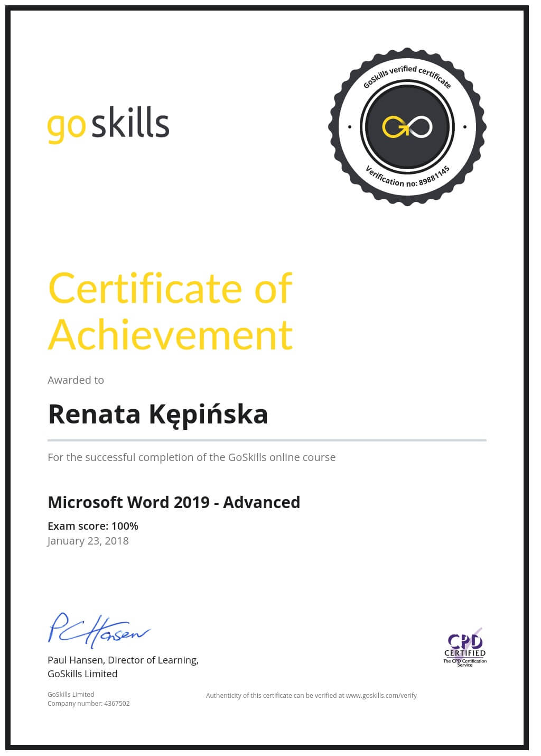Select the recipient name Renata Kępińska

coord(158,414)
